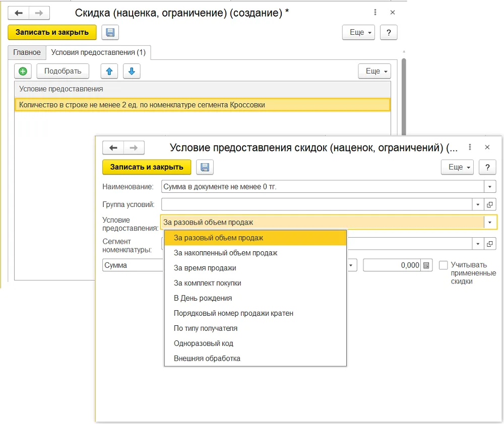
Task: Click back arrow in Скидка window
Action: pyautogui.click(x=19, y=13)
